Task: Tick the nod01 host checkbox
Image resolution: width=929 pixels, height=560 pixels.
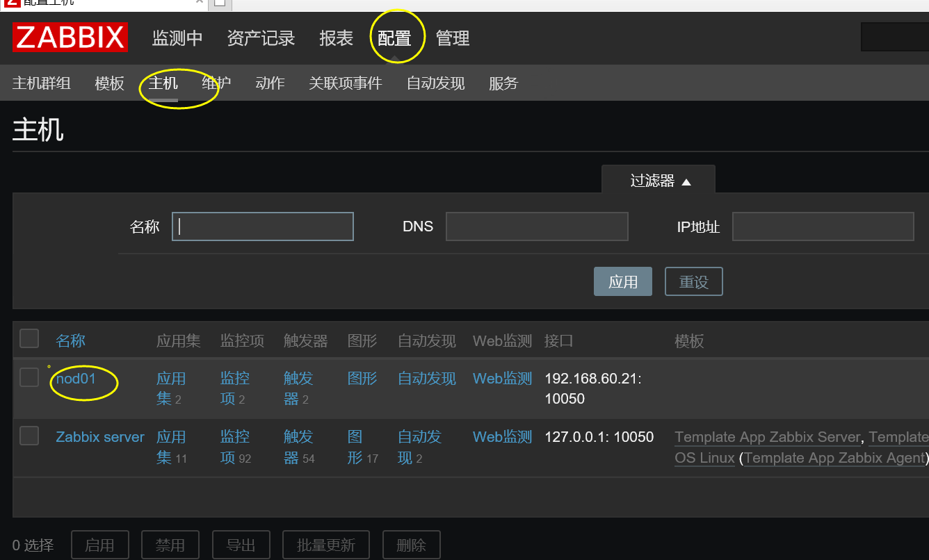Action: (29, 377)
